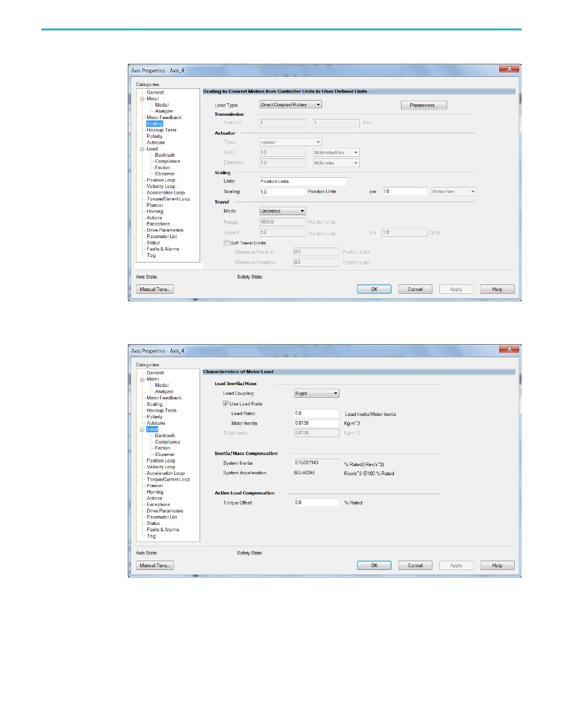Image resolution: width=563 pixels, height=728 pixels.
Task: Open Load Coupling Rigid dropdown
Action: tap(316, 393)
